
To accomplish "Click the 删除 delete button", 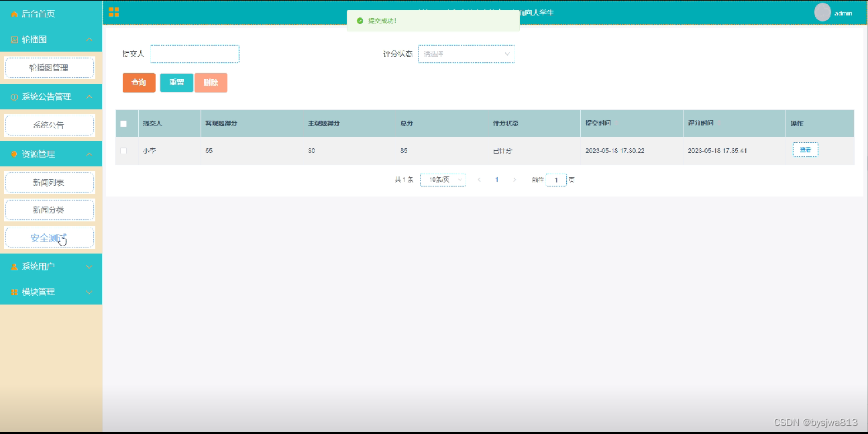I will (x=211, y=83).
